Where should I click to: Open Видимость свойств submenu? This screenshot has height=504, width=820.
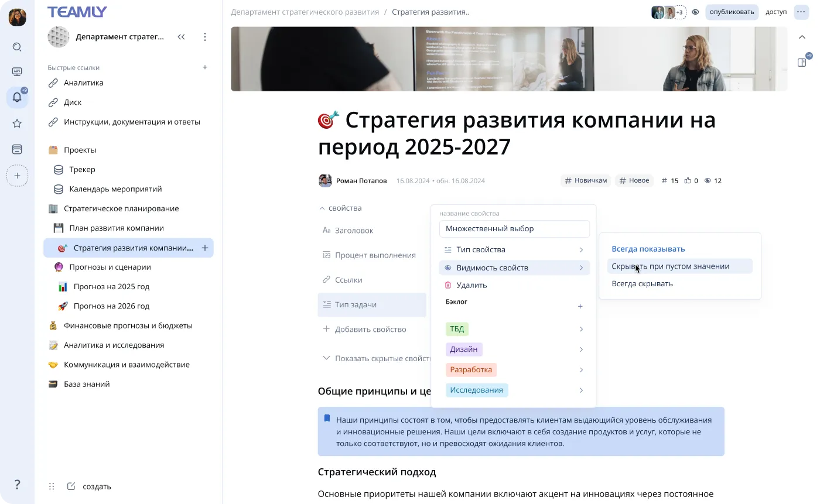tap(514, 268)
